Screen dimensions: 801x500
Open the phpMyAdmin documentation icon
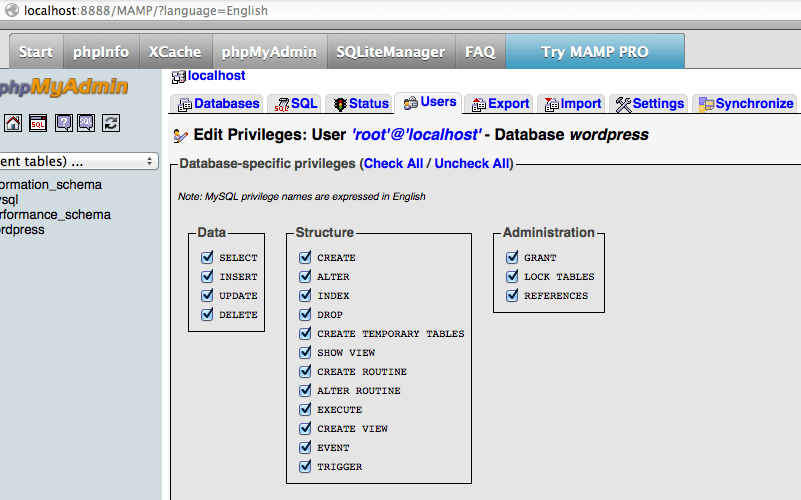click(63, 123)
